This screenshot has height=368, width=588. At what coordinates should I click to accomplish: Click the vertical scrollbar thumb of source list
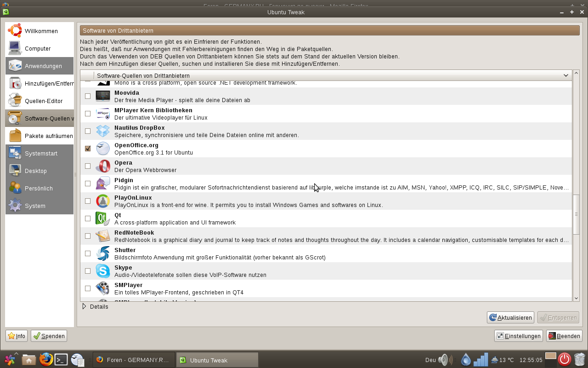[x=576, y=214]
